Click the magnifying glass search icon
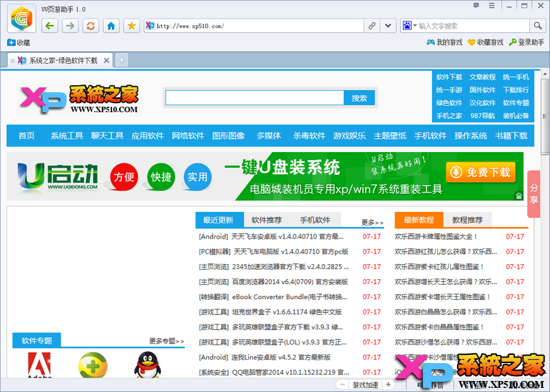550x392 pixels. click(x=538, y=25)
